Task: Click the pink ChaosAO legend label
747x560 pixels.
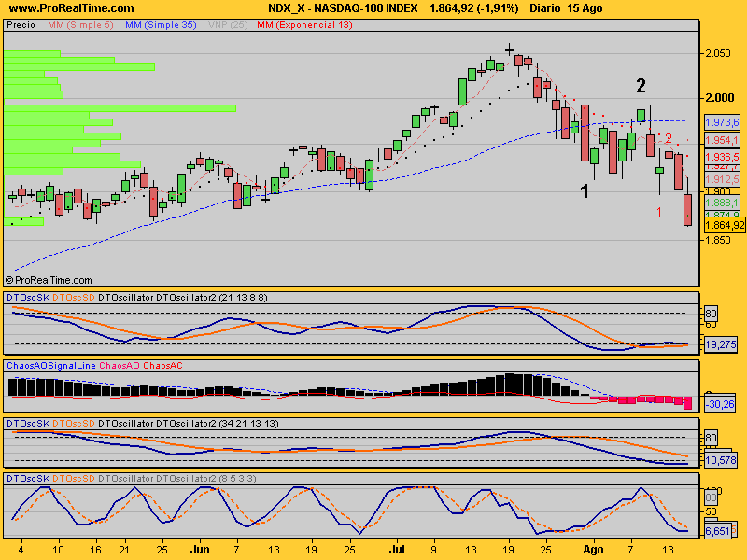Action: click(x=120, y=366)
